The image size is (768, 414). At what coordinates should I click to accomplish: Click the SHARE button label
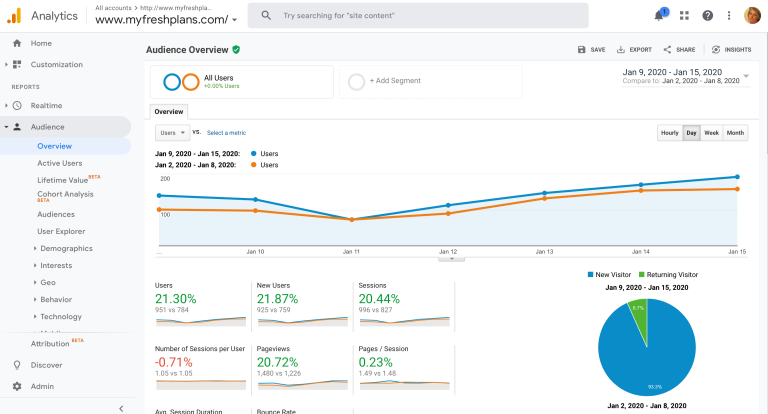tap(685, 49)
